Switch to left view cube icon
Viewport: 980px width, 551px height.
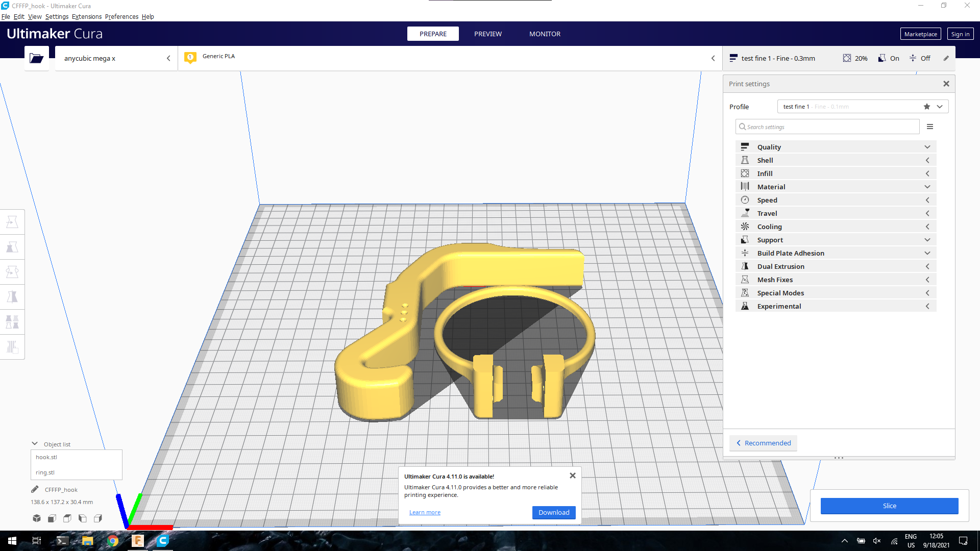click(83, 518)
